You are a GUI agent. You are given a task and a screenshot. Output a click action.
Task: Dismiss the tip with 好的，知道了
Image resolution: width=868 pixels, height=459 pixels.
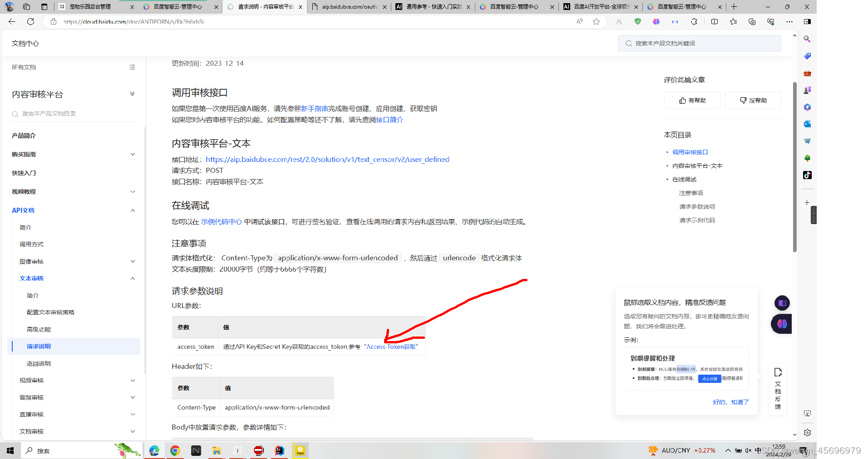coord(730,402)
